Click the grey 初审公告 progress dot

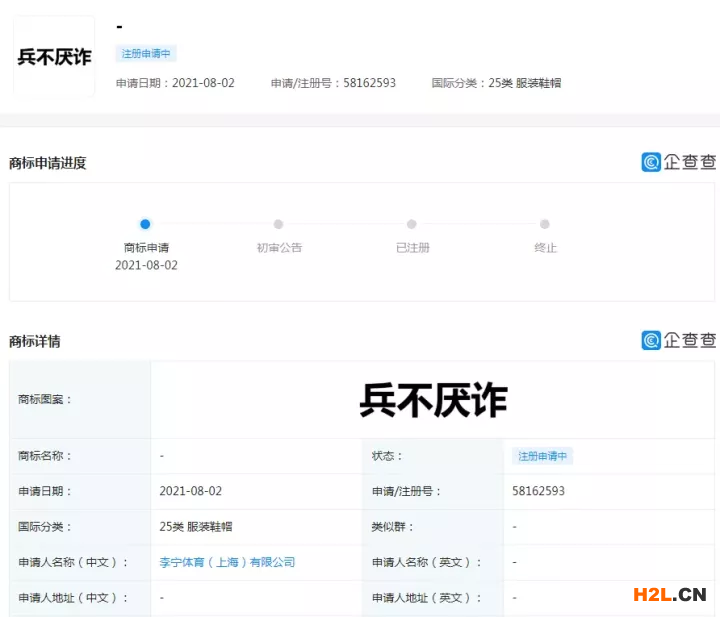coord(278,224)
